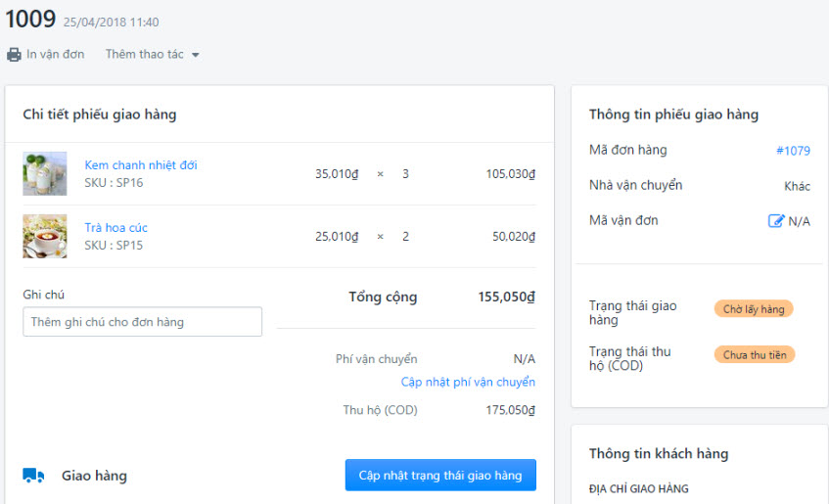829x504 pixels.
Task: Click the edit icon beside Mã vận đơn
Action: (775, 220)
